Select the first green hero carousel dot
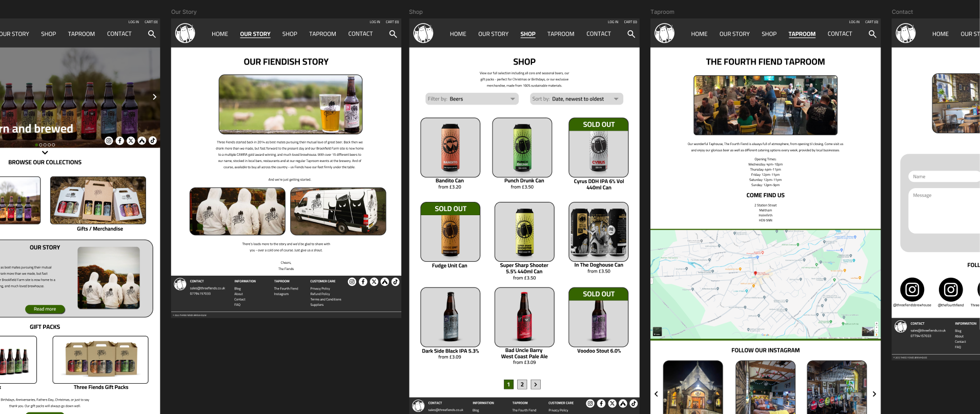The image size is (980, 414). pos(36,145)
